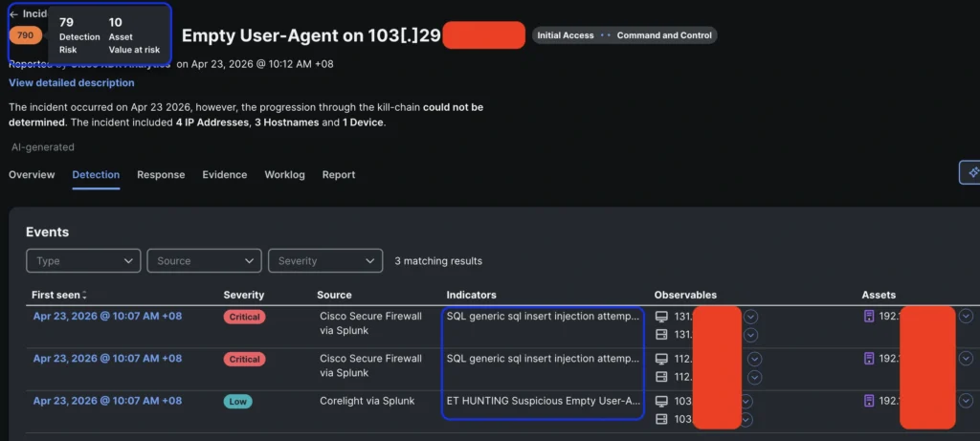Screen dimensions: 980x441
Task: Expand the first 131. observable chevron
Action: [750, 317]
